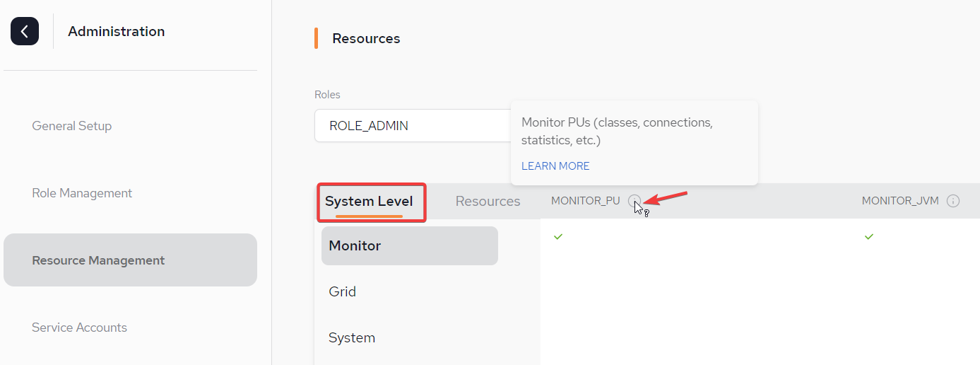Click the Monitor PUs tooltip description
Screen dimensions: 980x365
(618, 132)
